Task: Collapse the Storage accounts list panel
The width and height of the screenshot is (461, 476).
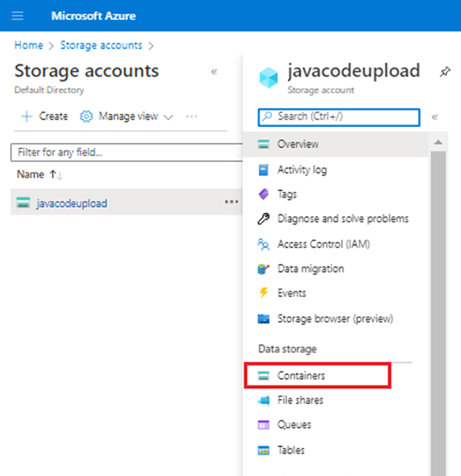Action: [214, 72]
